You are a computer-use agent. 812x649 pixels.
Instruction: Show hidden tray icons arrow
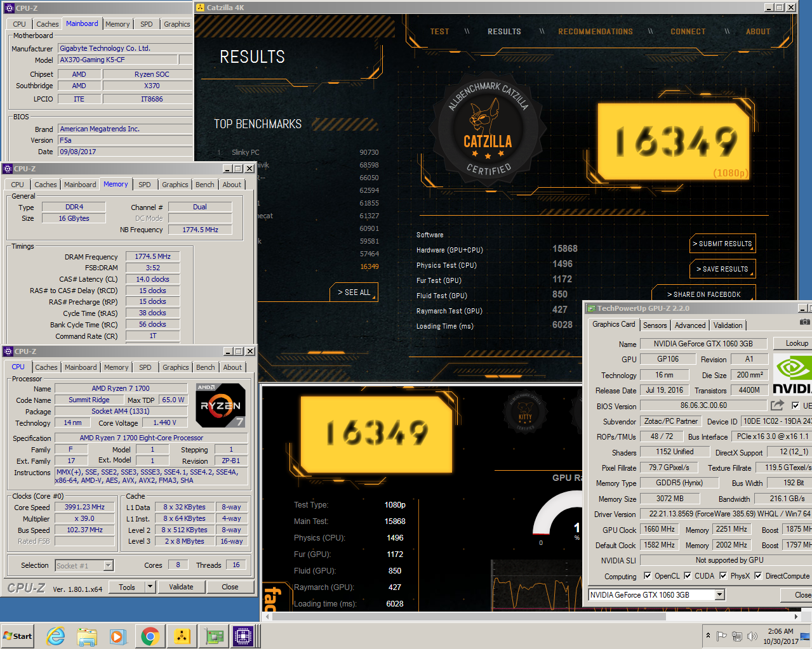click(708, 636)
